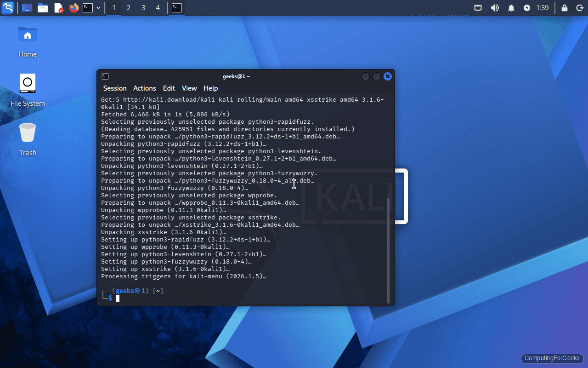Lock the screen using the padlock icon
The width and height of the screenshot is (588, 368).
click(564, 8)
